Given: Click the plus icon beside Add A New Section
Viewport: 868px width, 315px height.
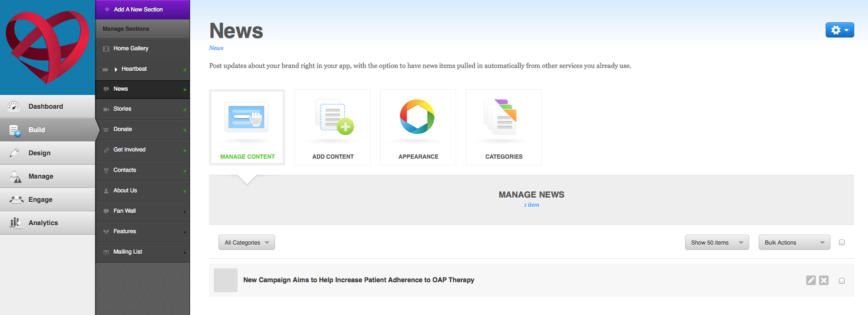Looking at the screenshot, I should [x=107, y=10].
